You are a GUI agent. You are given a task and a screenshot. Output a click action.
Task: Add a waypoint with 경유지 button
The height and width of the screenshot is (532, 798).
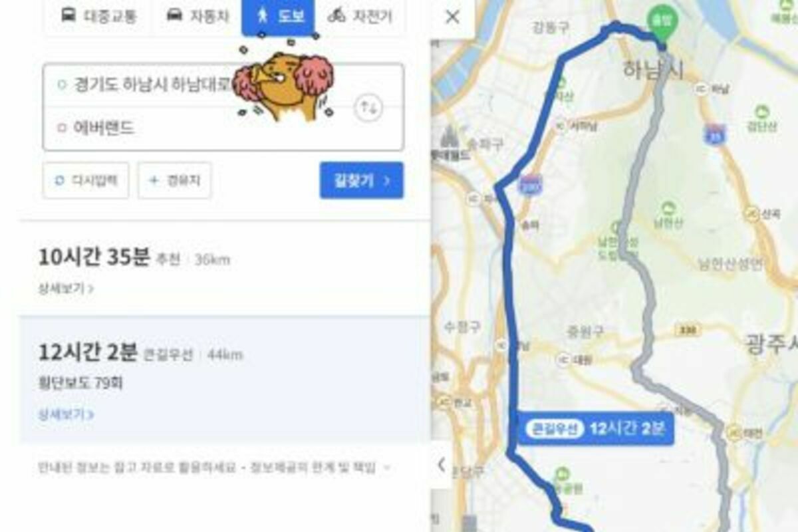(175, 180)
